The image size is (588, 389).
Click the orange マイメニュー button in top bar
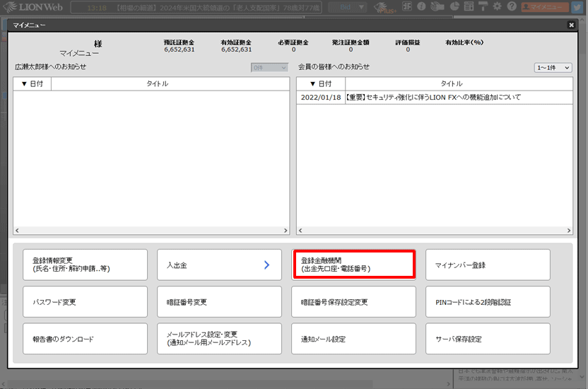(x=545, y=7)
